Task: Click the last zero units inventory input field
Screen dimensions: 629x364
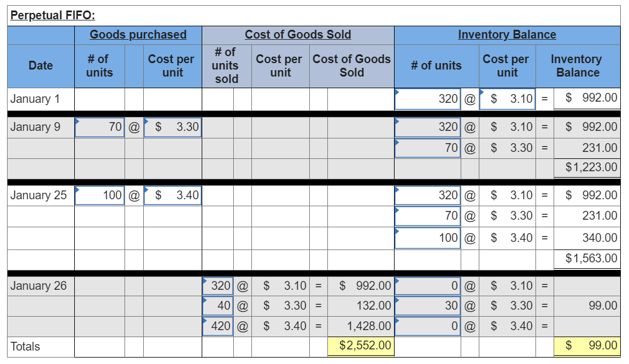Action: click(428, 326)
